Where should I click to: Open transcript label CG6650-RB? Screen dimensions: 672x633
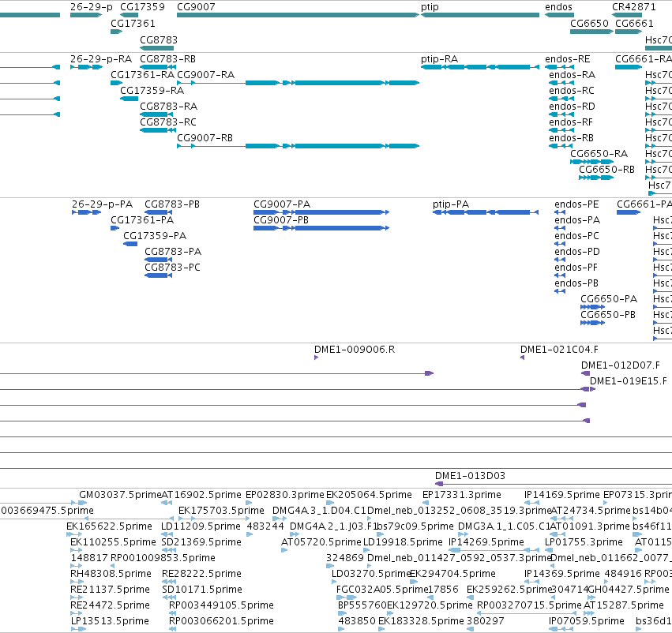point(607,170)
